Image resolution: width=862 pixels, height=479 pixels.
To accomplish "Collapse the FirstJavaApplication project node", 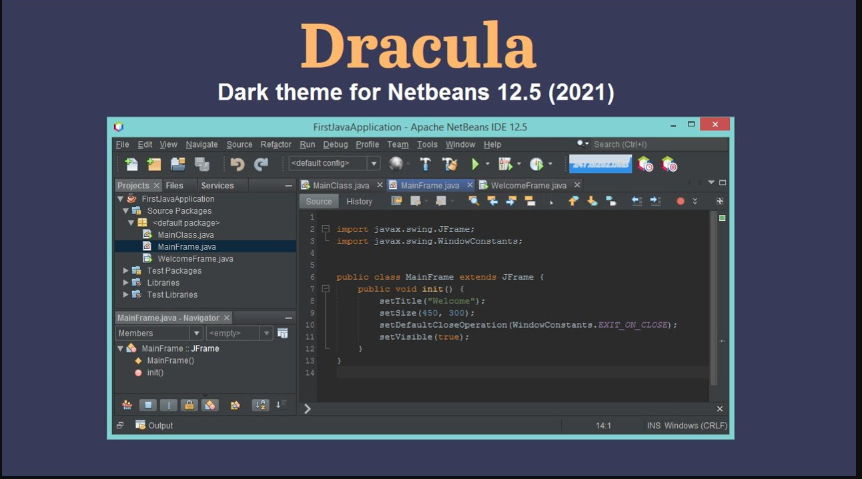I will 120,199.
